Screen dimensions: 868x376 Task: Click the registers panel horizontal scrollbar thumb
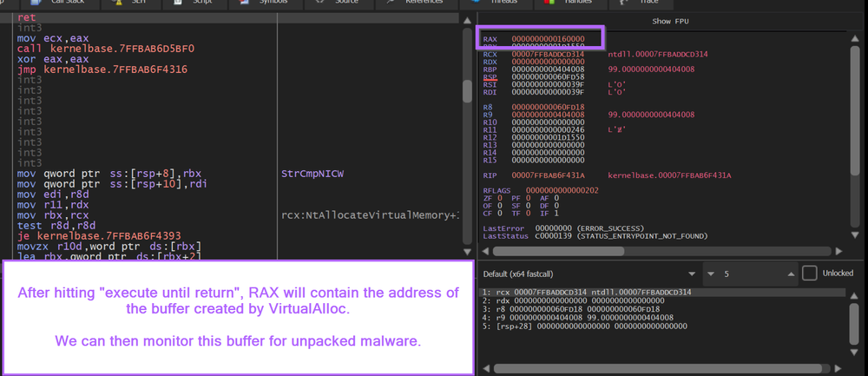click(x=559, y=252)
